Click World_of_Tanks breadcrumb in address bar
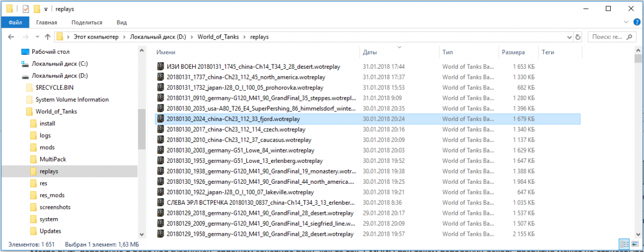644x252 pixels. click(x=217, y=37)
